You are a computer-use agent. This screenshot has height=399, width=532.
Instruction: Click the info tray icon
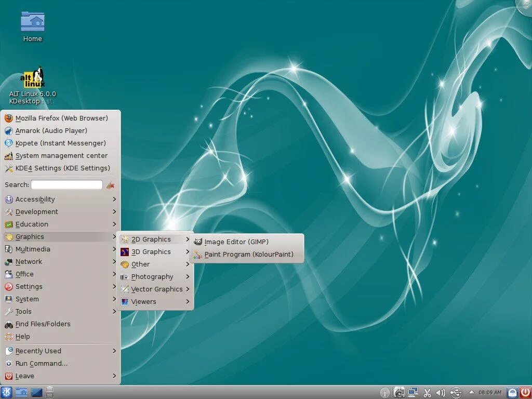click(385, 393)
